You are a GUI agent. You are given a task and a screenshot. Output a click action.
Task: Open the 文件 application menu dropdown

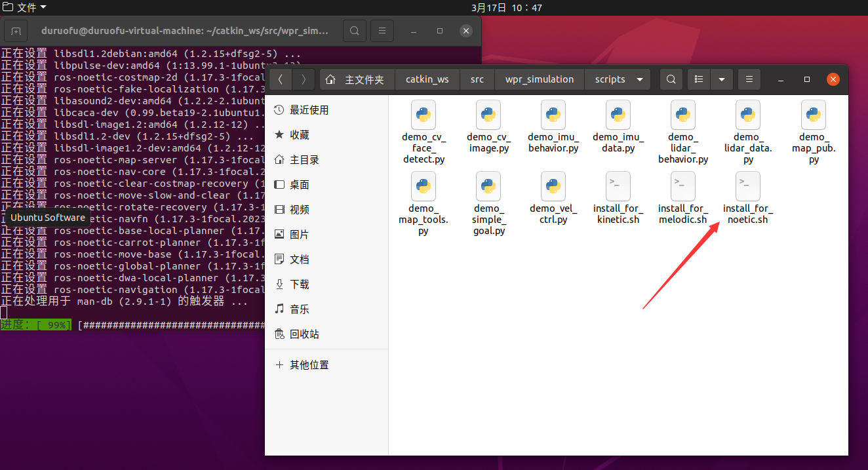pos(26,7)
